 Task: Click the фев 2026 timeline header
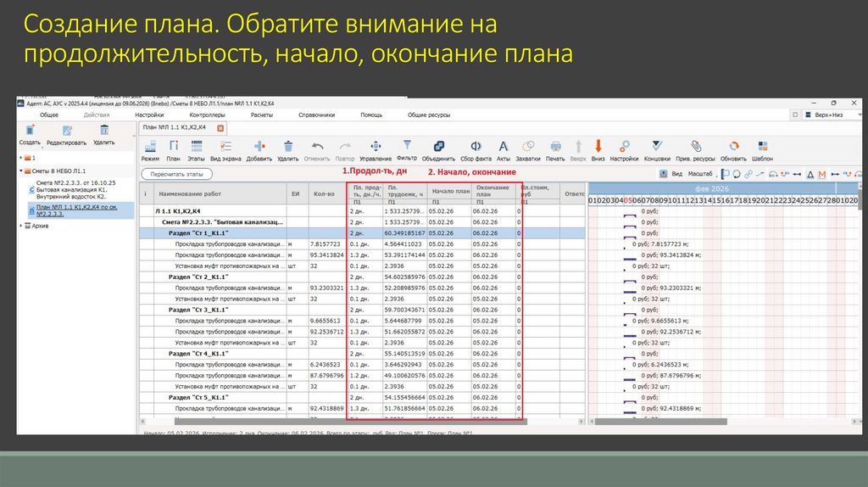pyautogui.click(x=712, y=188)
